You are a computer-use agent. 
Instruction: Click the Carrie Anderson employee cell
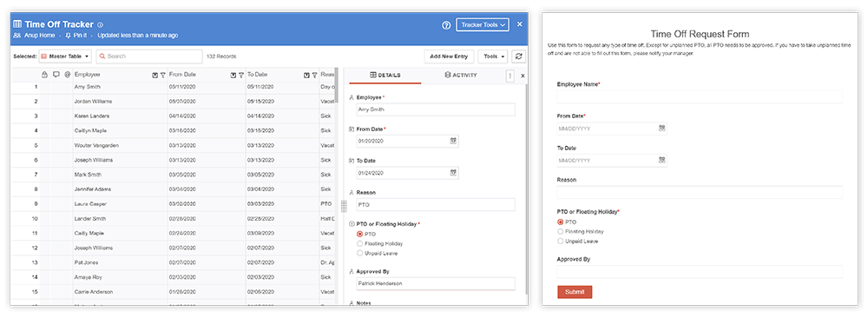pyautogui.click(x=120, y=292)
